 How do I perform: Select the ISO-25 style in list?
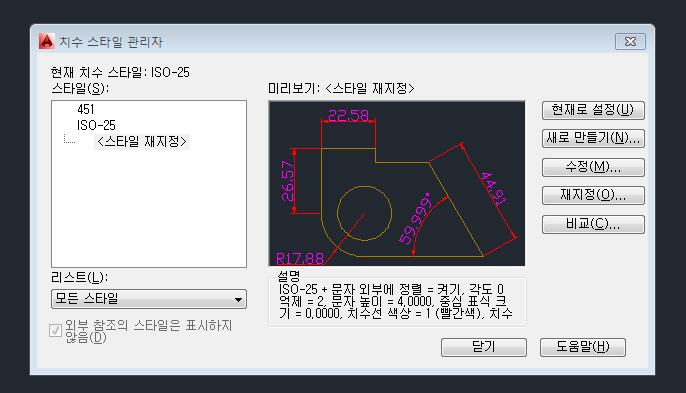pyautogui.click(x=96, y=126)
